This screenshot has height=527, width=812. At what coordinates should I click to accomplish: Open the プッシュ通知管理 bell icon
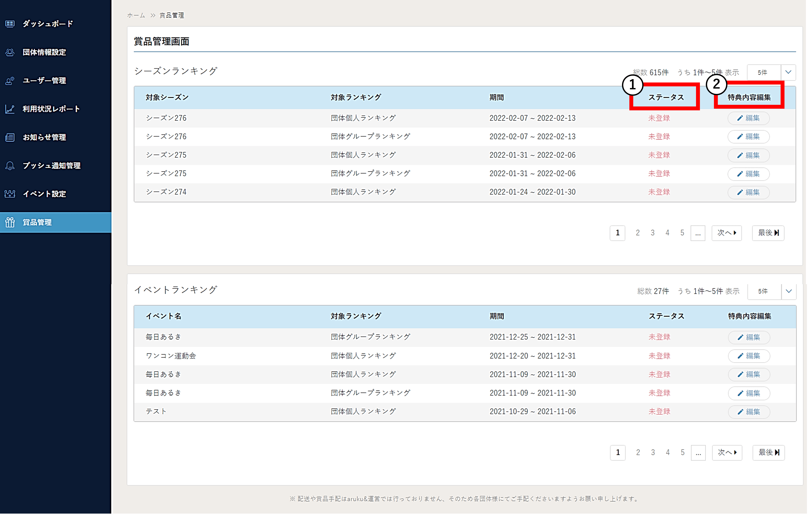click(x=10, y=166)
